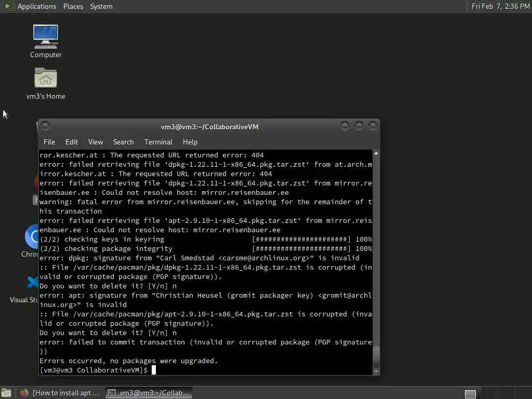The width and height of the screenshot is (532, 399).
Task: Open the terminal View menu
Action: pos(96,142)
